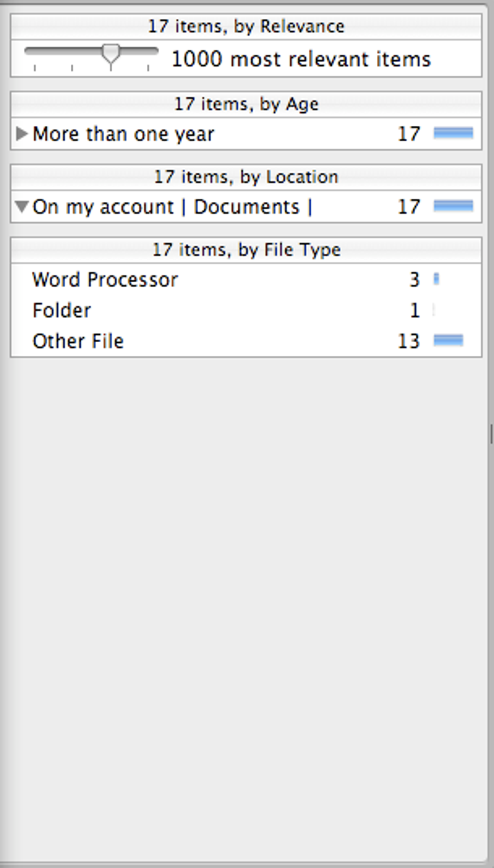Viewport: 494px width, 868px height.
Task: Click the count 13 for Other File
Action: pyautogui.click(x=408, y=341)
